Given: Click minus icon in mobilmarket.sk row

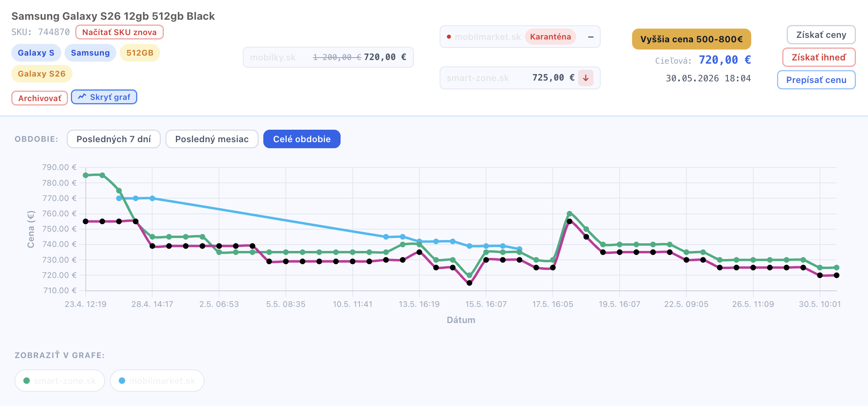Looking at the screenshot, I should click(x=591, y=37).
